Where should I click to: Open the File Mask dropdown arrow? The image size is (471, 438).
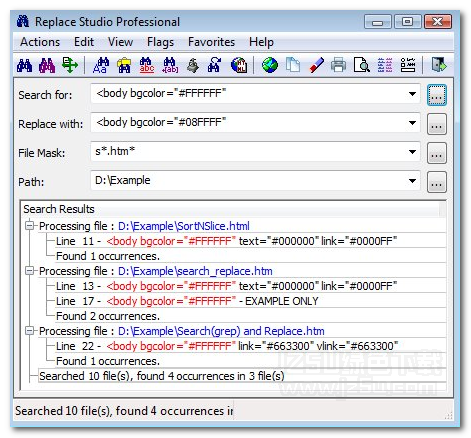(412, 152)
